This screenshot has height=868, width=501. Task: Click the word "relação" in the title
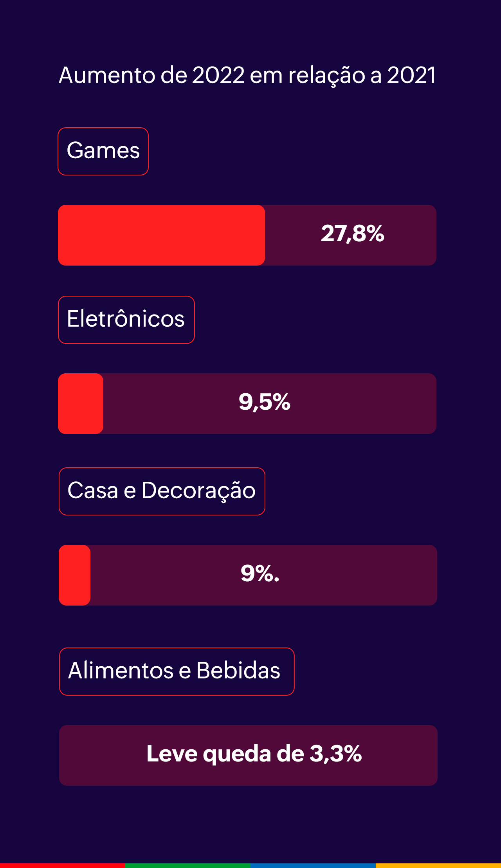coord(327,76)
